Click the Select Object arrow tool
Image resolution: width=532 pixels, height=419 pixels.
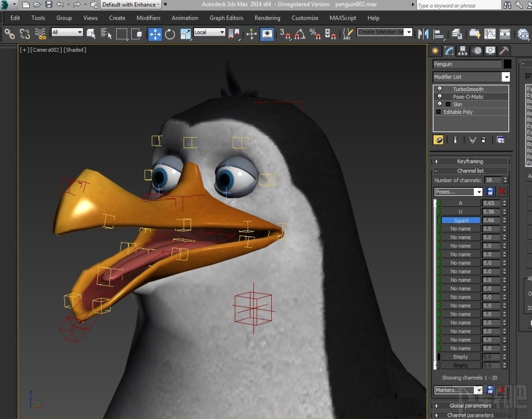point(90,34)
